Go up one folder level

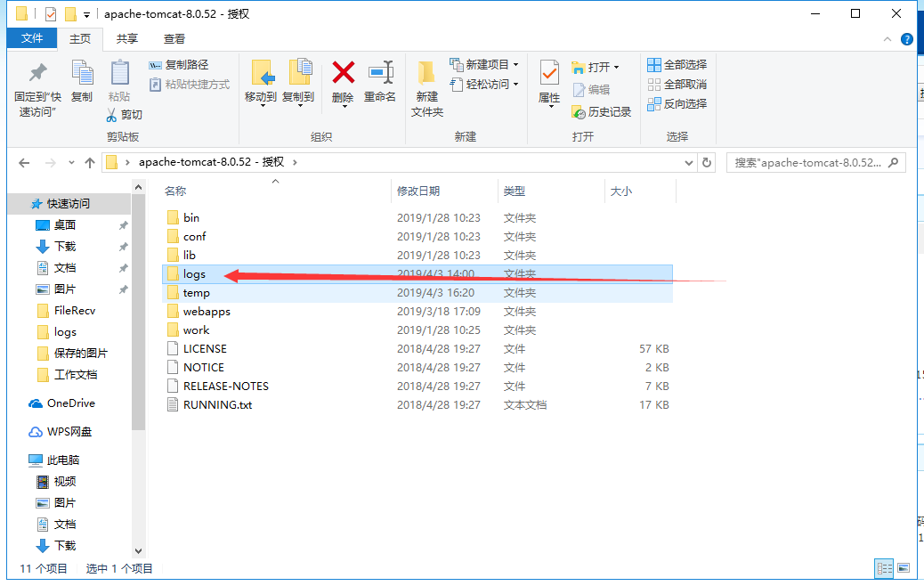(x=90, y=163)
